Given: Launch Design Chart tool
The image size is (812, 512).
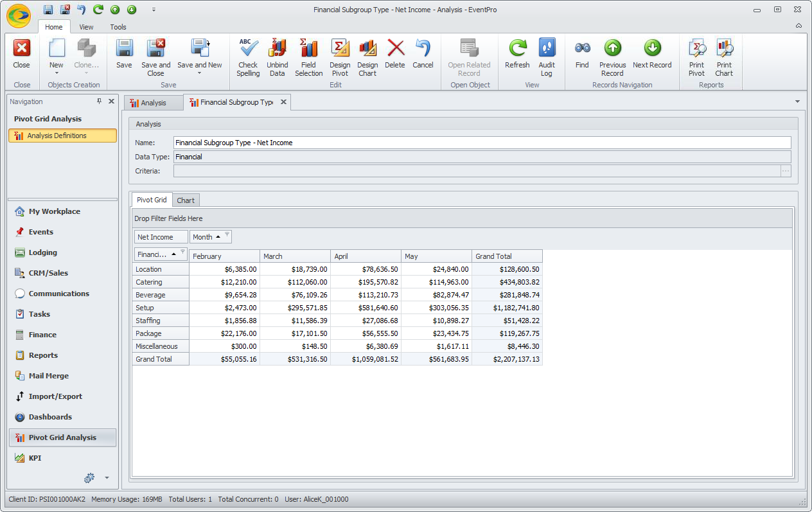Looking at the screenshot, I should 367,57.
